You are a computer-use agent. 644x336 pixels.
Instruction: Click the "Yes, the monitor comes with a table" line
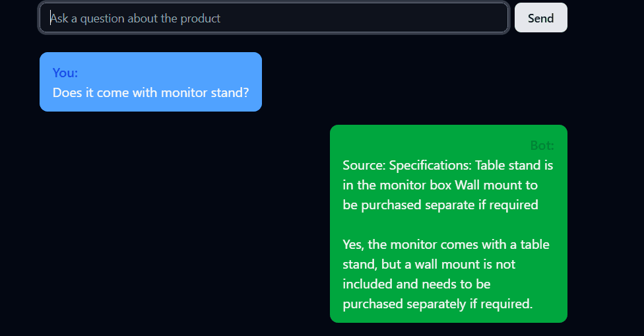click(445, 244)
